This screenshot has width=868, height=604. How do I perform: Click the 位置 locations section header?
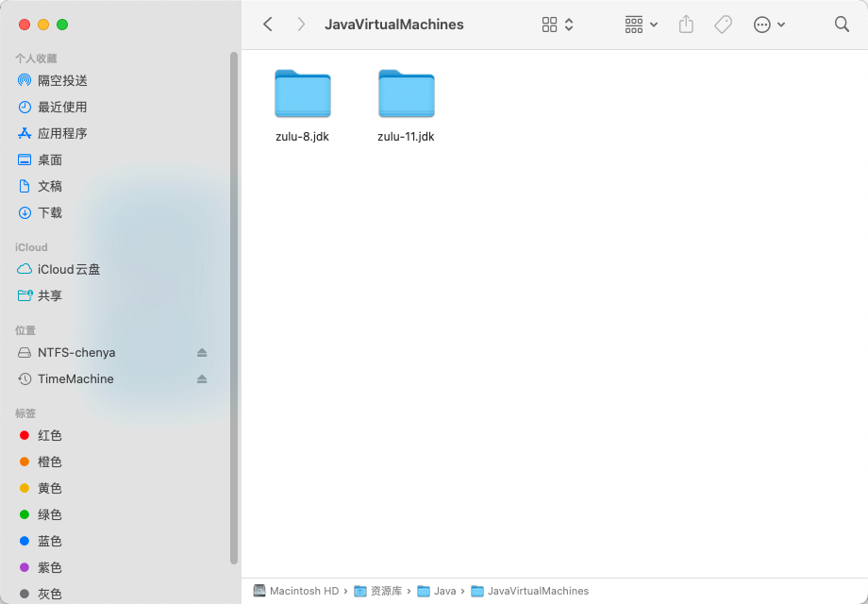(x=25, y=330)
